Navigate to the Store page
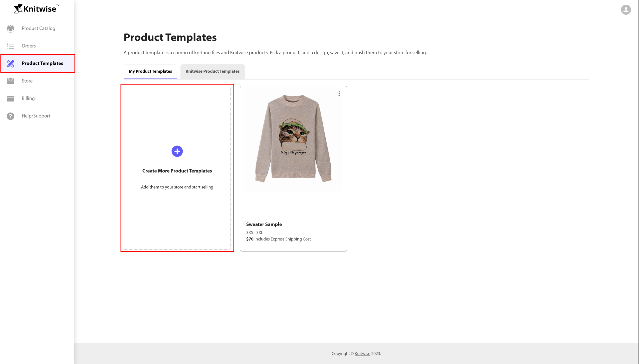The image size is (639, 364). [x=27, y=81]
